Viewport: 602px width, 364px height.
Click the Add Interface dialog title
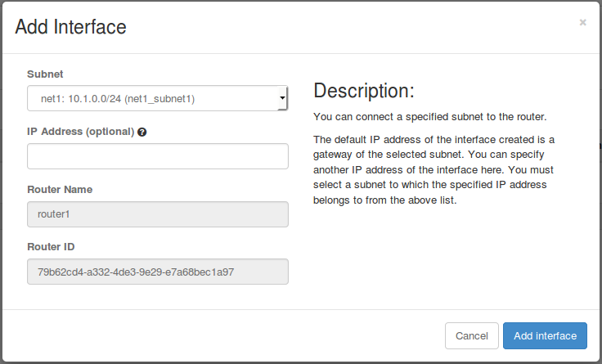[70, 27]
